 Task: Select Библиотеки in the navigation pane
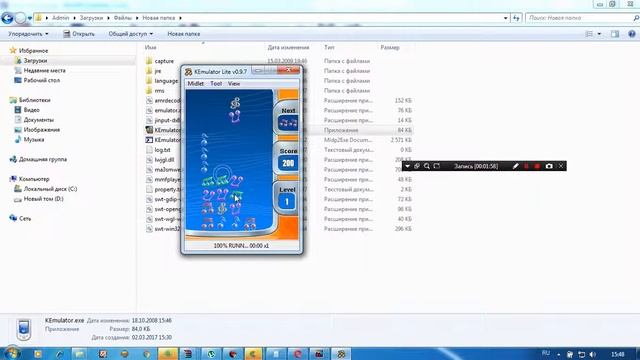click(x=35, y=100)
